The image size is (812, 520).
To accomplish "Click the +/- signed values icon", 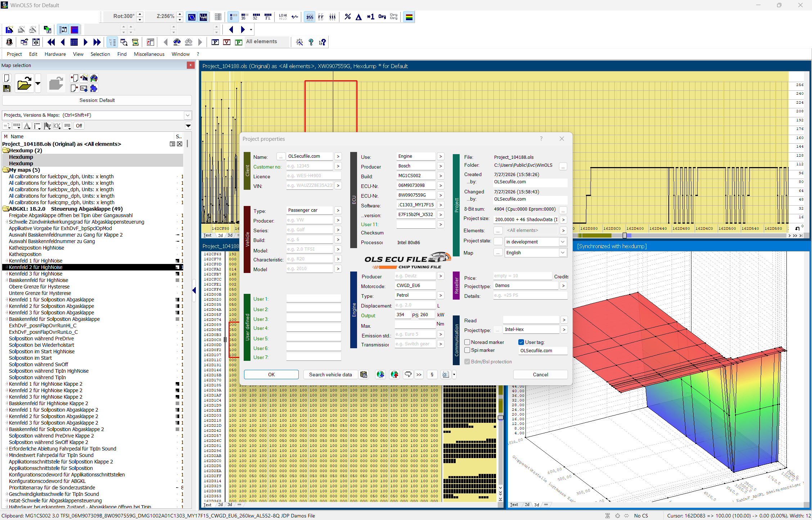I will tap(295, 17).
